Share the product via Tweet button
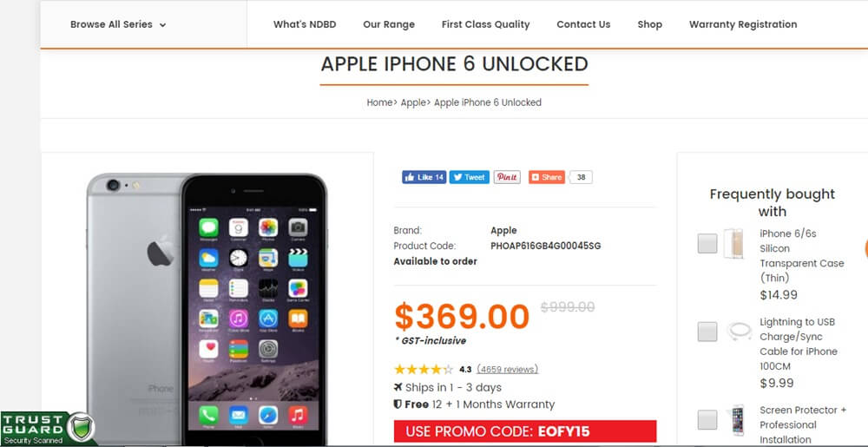 [469, 177]
